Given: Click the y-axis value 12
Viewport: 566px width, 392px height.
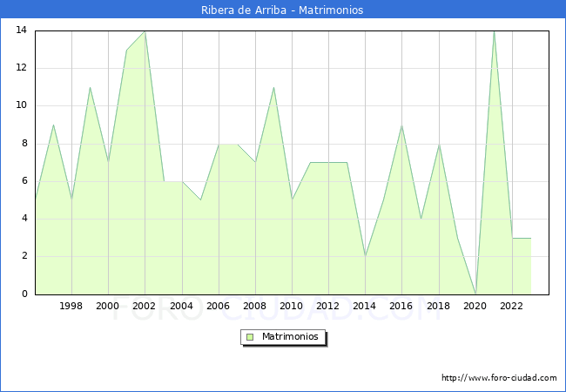Looking at the screenshot, I should 21,67.
